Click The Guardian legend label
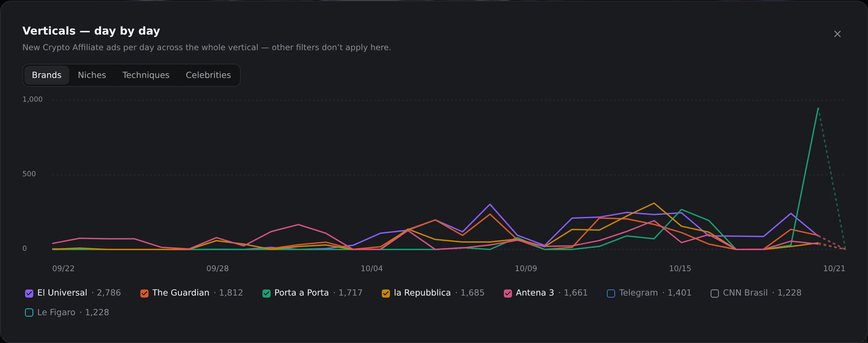868x343 pixels. pyautogui.click(x=181, y=292)
